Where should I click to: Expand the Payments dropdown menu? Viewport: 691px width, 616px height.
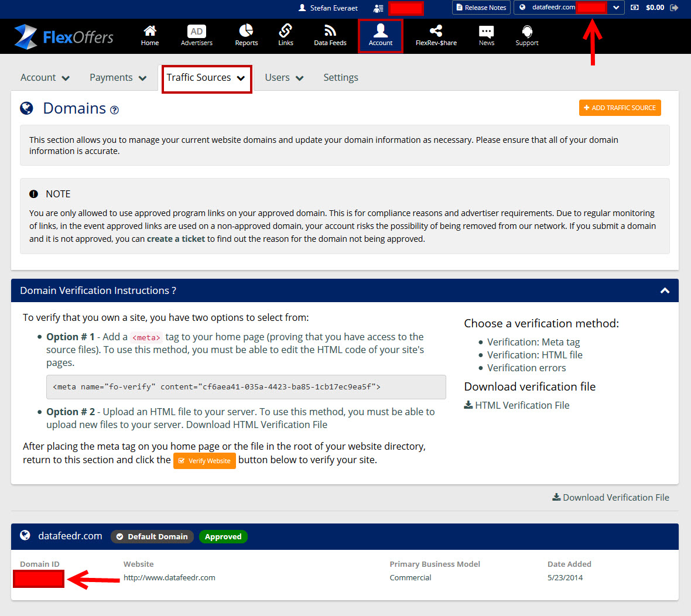[118, 78]
